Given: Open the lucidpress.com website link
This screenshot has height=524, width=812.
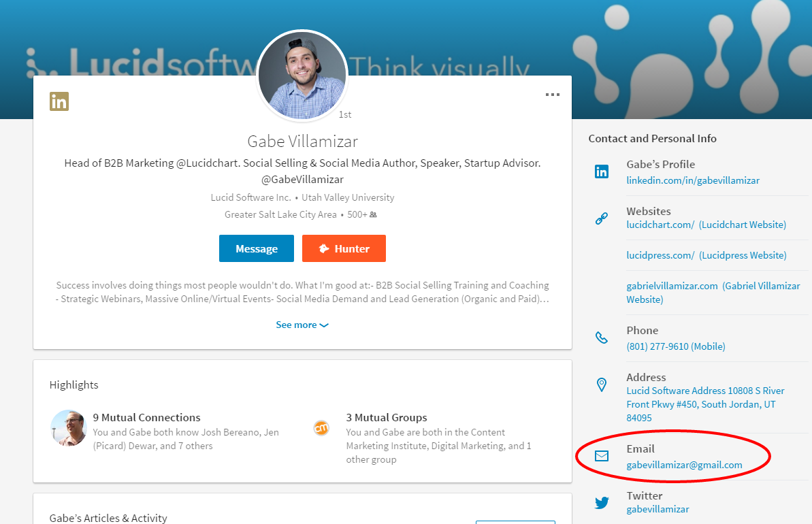Looking at the screenshot, I should (x=707, y=255).
